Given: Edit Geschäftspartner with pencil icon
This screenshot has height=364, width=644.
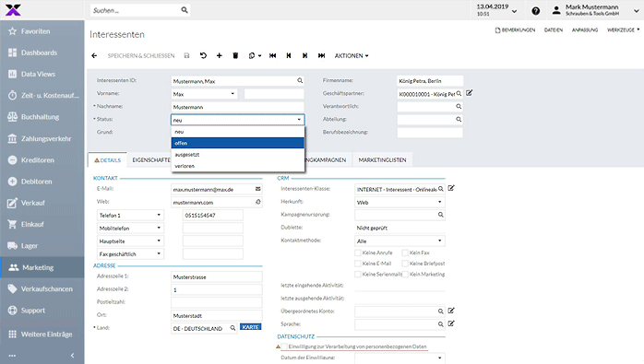Looking at the screenshot, I should pyautogui.click(x=469, y=93).
